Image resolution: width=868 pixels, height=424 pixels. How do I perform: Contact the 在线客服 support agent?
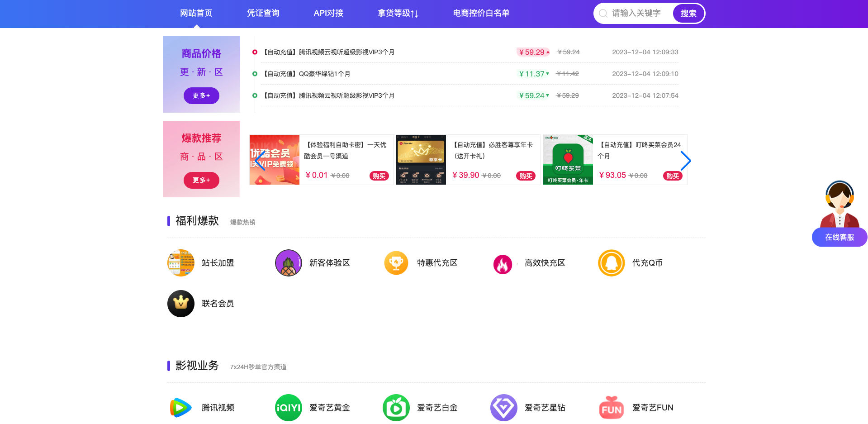pyautogui.click(x=839, y=237)
